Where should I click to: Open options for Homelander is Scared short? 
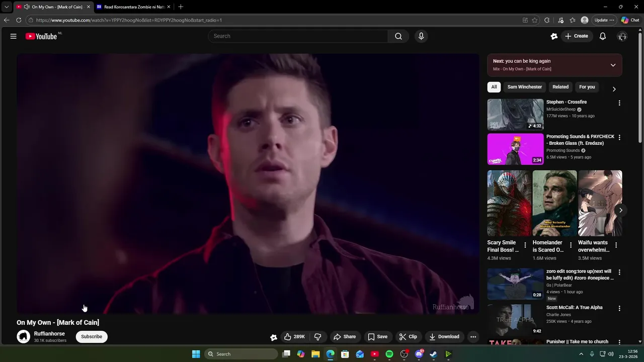click(x=571, y=245)
